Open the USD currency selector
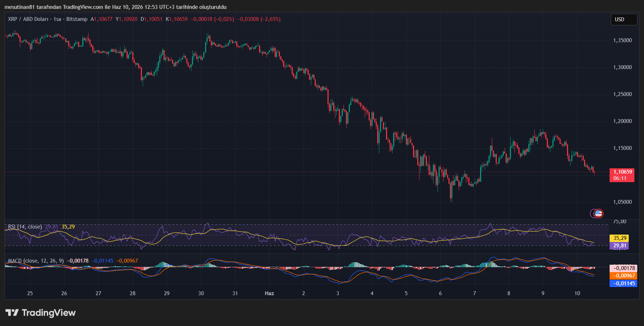This screenshot has width=644, height=326. click(623, 19)
